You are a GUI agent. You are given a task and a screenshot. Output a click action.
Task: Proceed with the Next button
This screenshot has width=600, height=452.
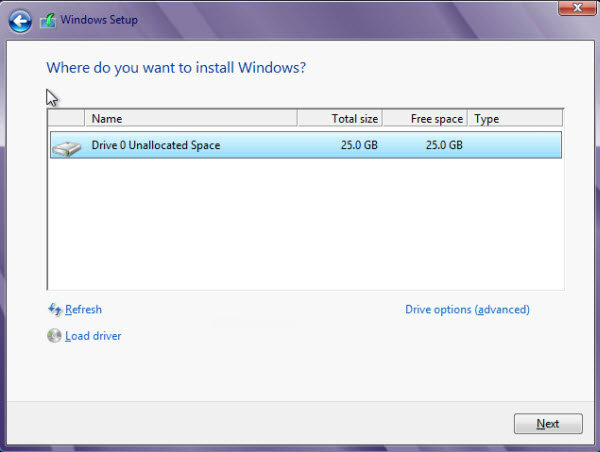[548, 424]
